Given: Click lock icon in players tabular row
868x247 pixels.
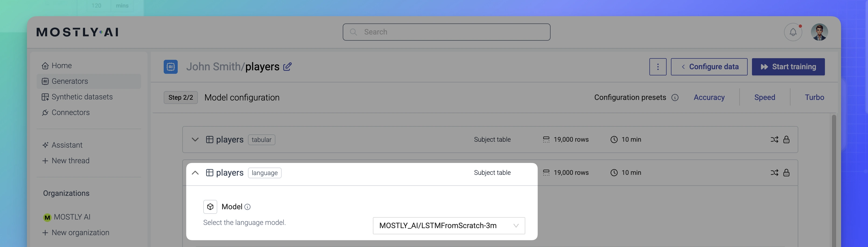Looking at the screenshot, I should (786, 140).
